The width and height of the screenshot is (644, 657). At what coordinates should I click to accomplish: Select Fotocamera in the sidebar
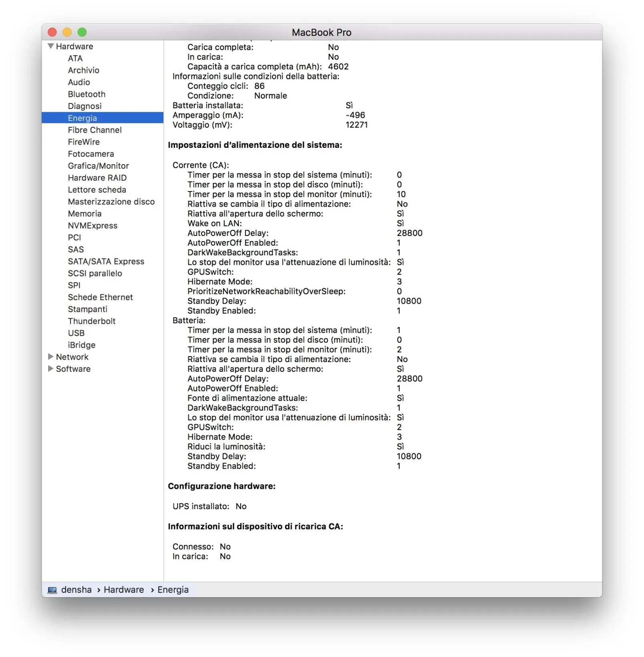point(91,154)
